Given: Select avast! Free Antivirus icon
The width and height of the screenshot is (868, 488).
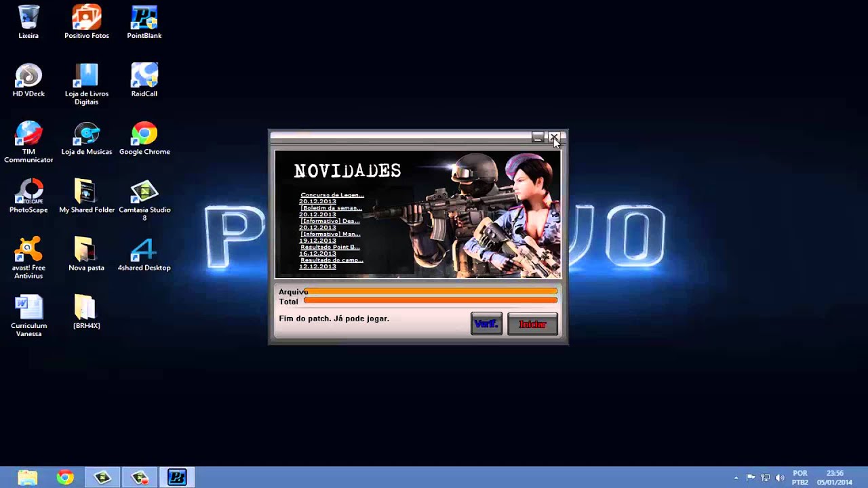Looking at the screenshot, I should pyautogui.click(x=28, y=258).
